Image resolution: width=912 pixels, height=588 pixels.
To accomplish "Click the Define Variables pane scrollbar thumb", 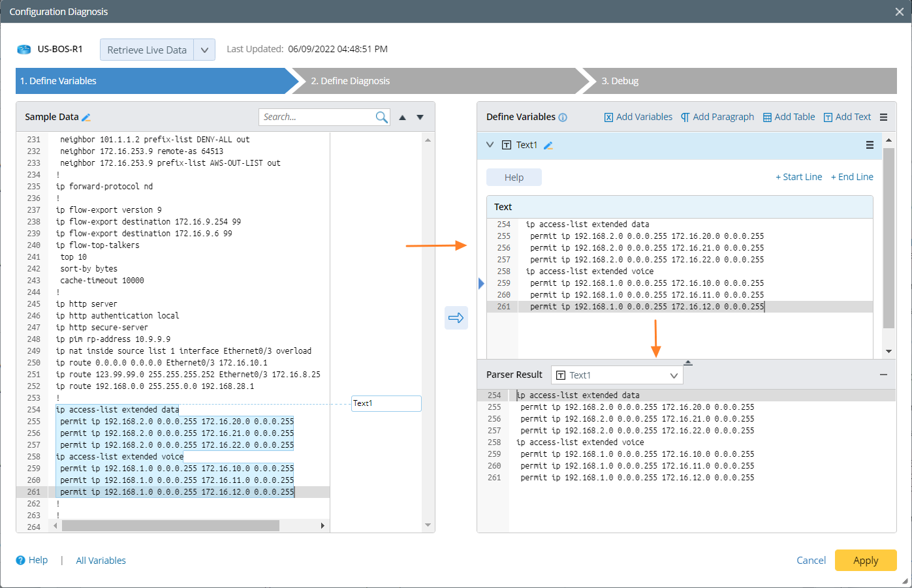I will coord(888,238).
